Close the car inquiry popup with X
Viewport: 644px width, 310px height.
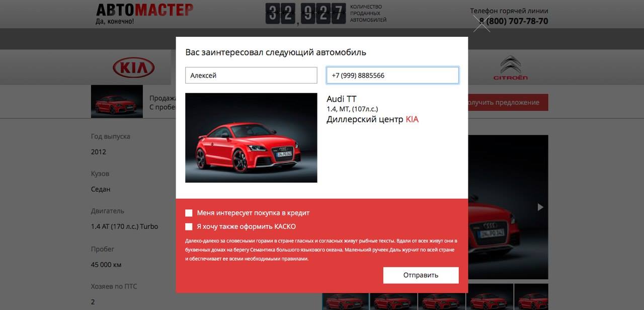[x=481, y=23]
